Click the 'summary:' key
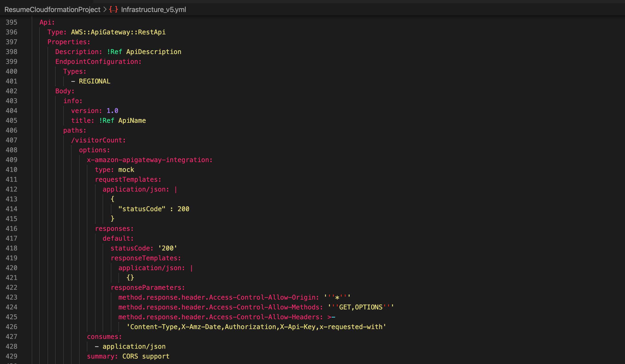 102,356
